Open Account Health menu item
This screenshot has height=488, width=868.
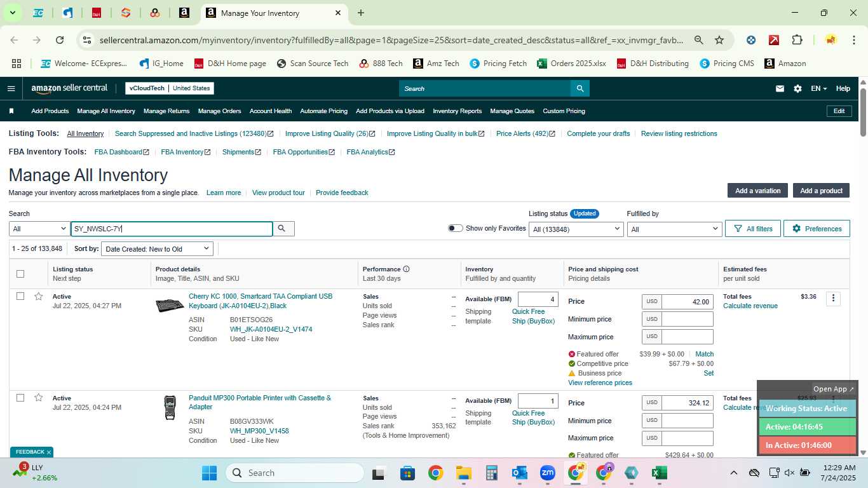click(271, 111)
